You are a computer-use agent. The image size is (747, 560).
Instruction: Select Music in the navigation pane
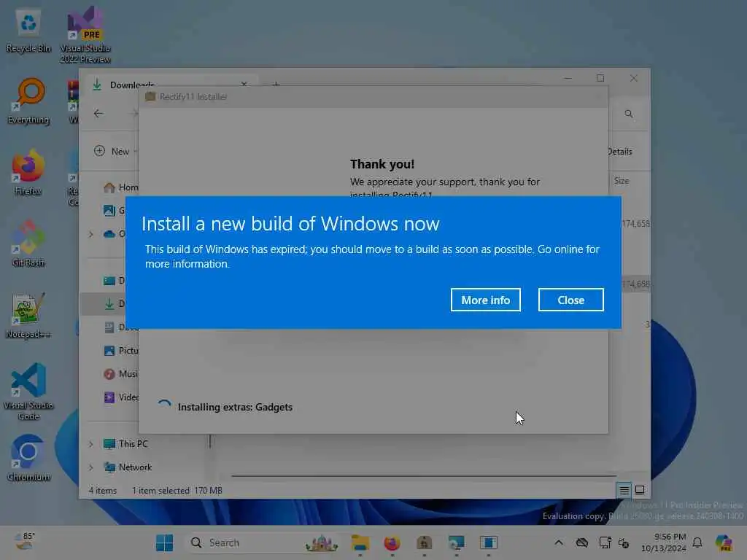[x=120, y=374]
